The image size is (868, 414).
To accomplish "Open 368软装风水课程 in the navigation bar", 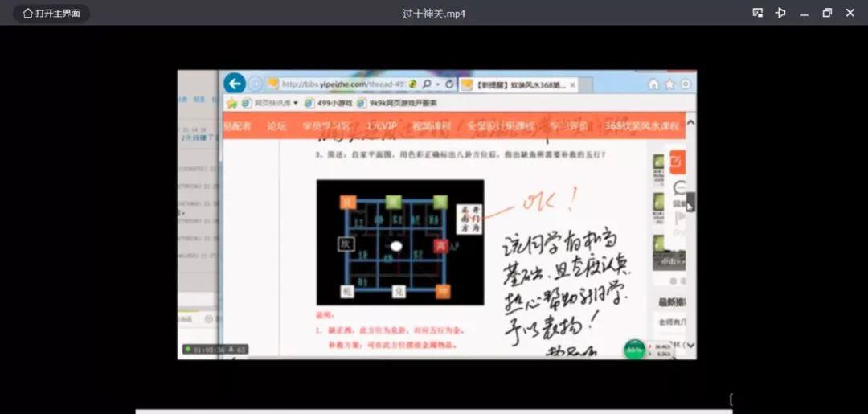I will (642, 126).
